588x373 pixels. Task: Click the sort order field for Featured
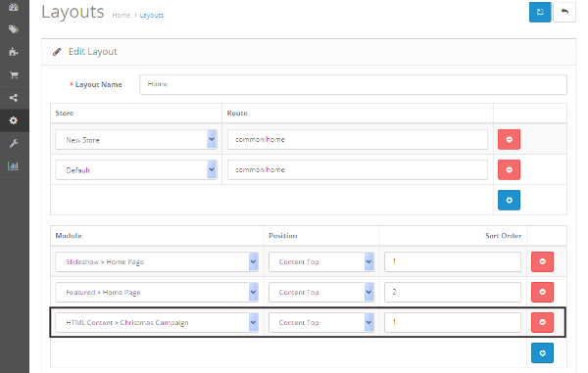click(453, 292)
